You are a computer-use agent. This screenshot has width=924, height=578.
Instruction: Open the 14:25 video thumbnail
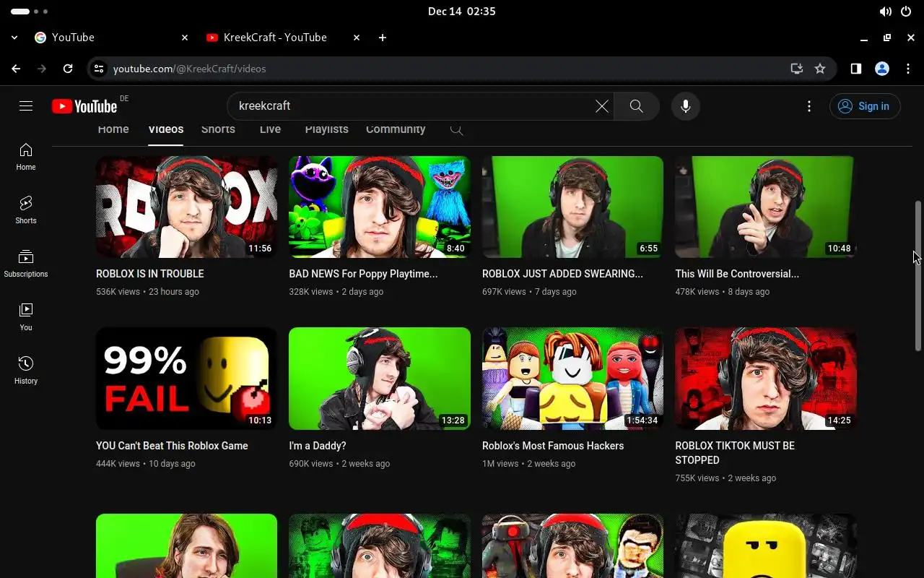point(765,379)
